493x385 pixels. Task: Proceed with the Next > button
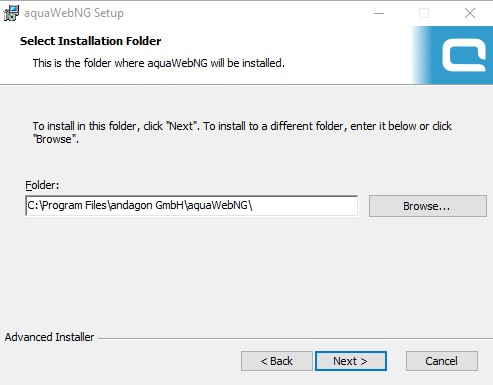click(x=351, y=361)
